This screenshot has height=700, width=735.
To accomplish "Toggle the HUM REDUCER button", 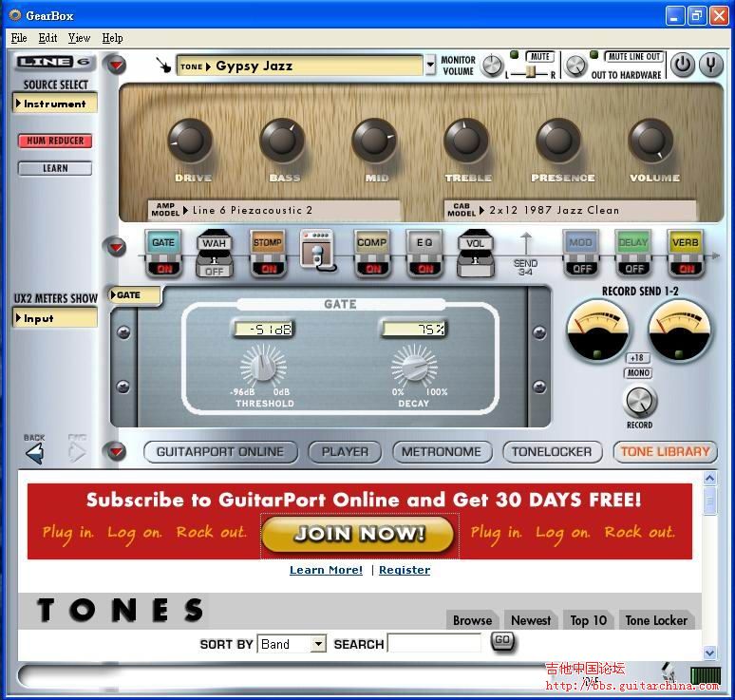I will [x=55, y=141].
